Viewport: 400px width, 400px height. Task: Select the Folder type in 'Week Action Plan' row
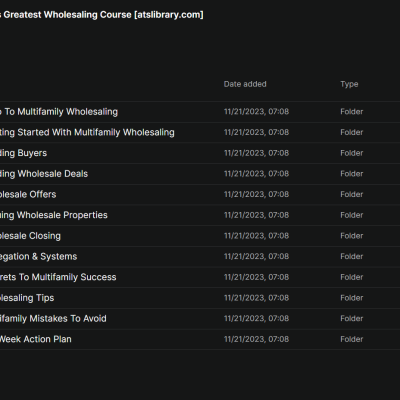pyautogui.click(x=352, y=339)
